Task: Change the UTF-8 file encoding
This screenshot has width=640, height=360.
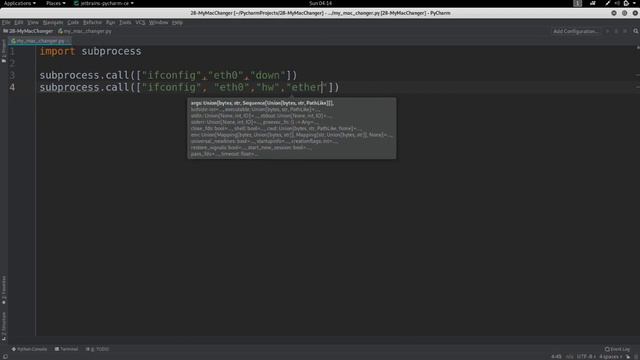Action: [586, 357]
